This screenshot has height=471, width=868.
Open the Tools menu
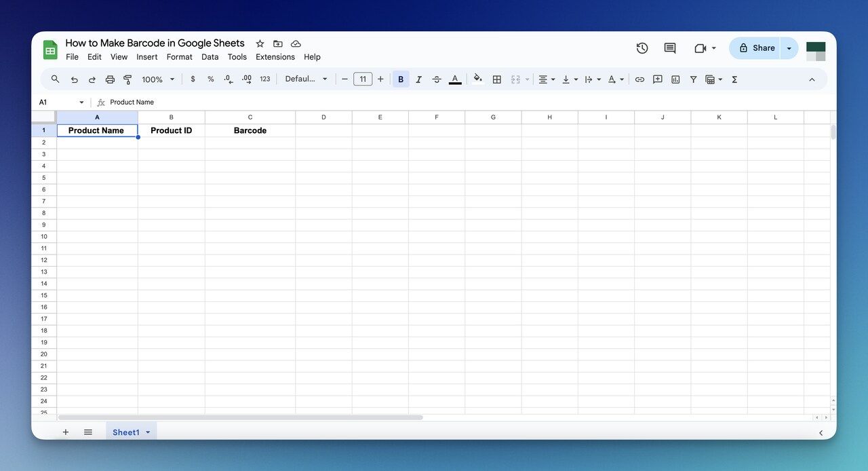[237, 57]
